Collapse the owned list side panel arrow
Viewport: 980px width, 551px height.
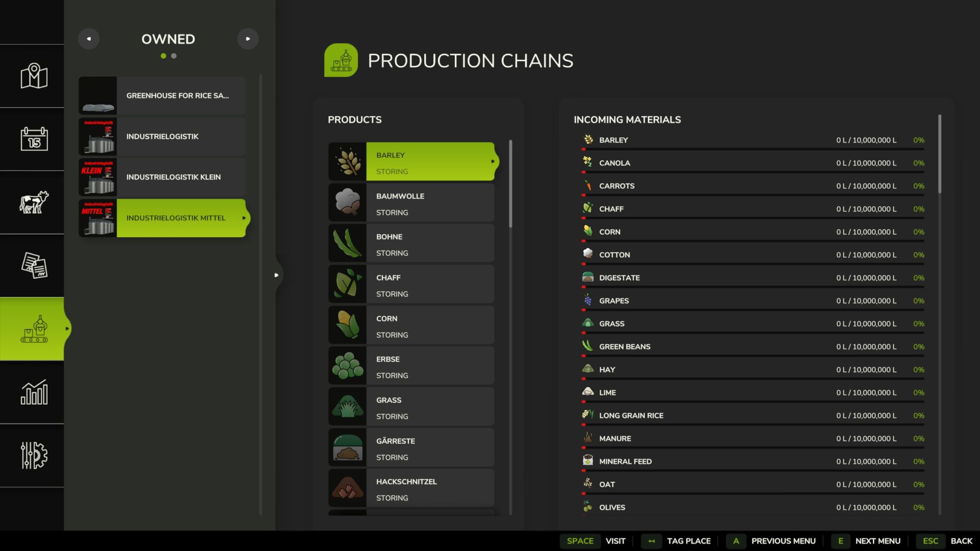(276, 275)
